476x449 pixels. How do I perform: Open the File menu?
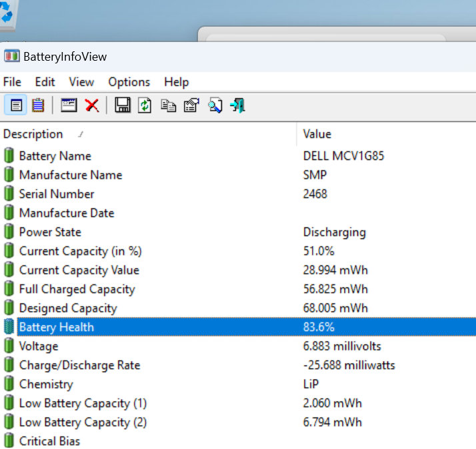point(12,82)
